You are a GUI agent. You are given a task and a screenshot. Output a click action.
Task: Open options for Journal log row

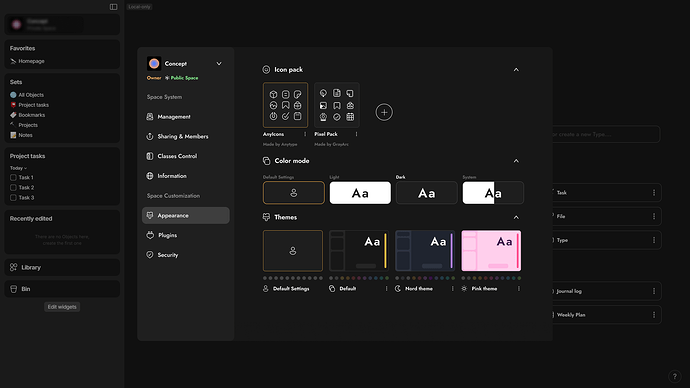(x=654, y=291)
